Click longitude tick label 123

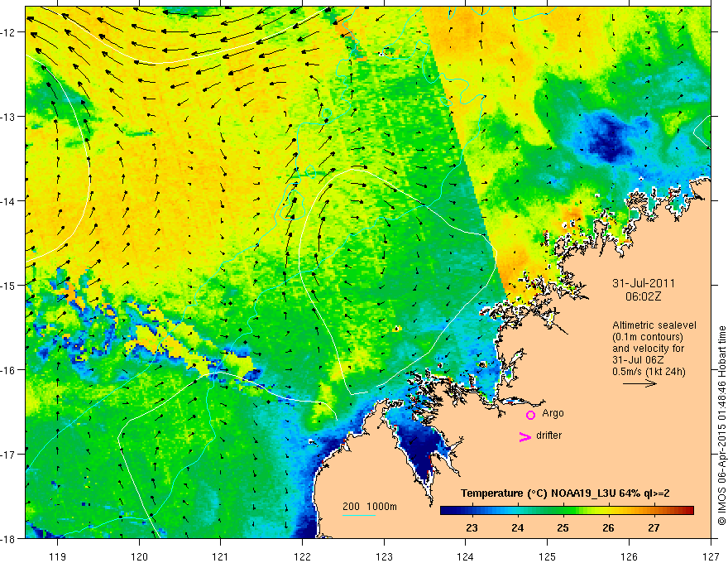pyautogui.click(x=384, y=556)
